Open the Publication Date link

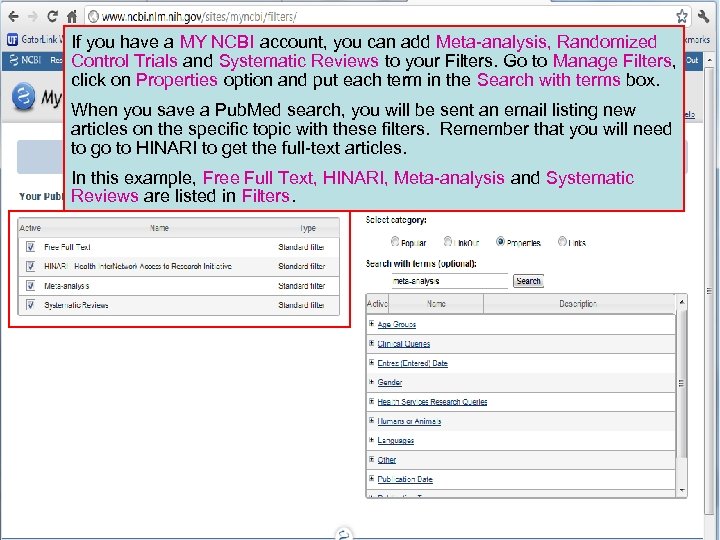tap(405, 479)
